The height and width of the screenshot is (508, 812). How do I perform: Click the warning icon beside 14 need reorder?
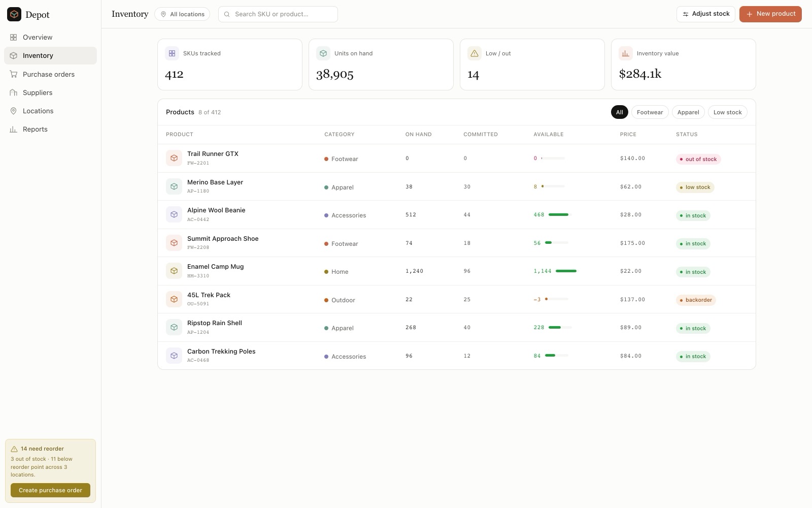(x=14, y=449)
